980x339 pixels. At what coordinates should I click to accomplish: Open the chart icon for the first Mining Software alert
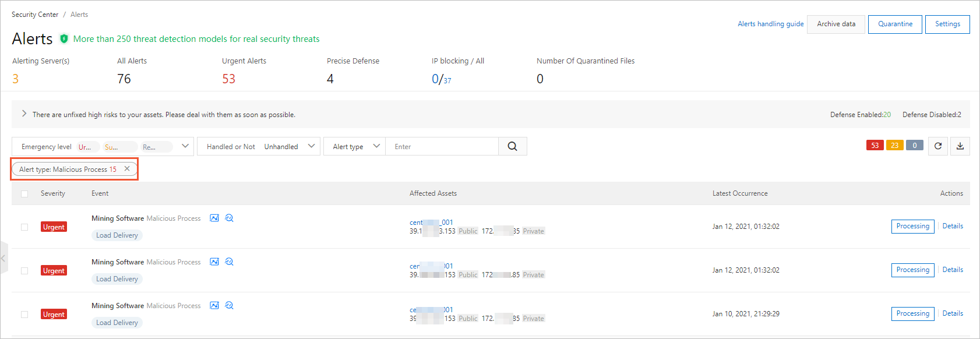[x=214, y=218]
